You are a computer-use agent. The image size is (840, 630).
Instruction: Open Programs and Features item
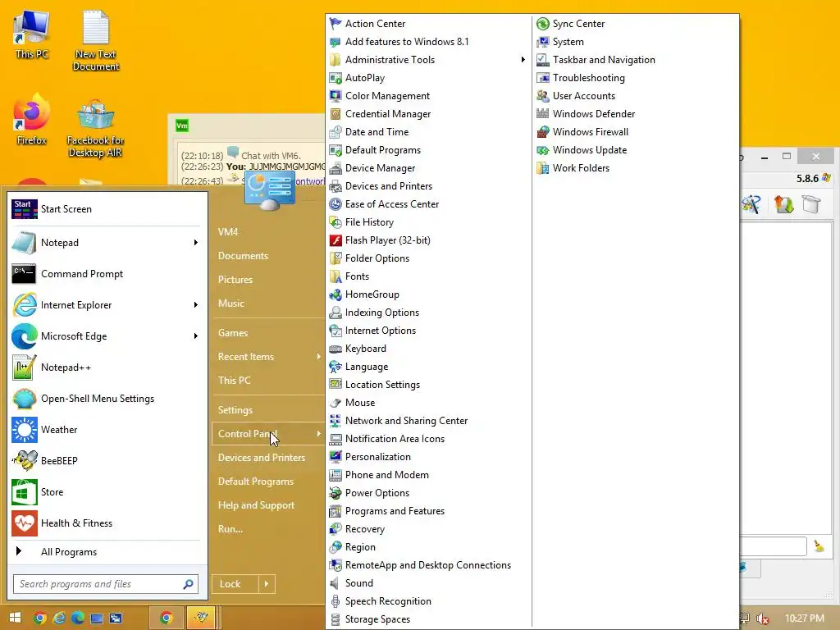(x=395, y=511)
